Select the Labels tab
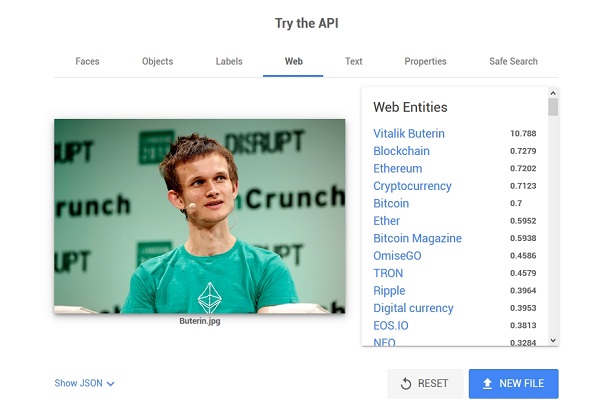 point(229,61)
